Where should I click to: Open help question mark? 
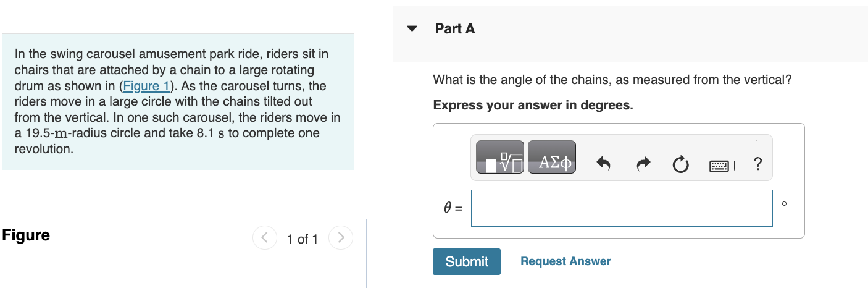(758, 164)
